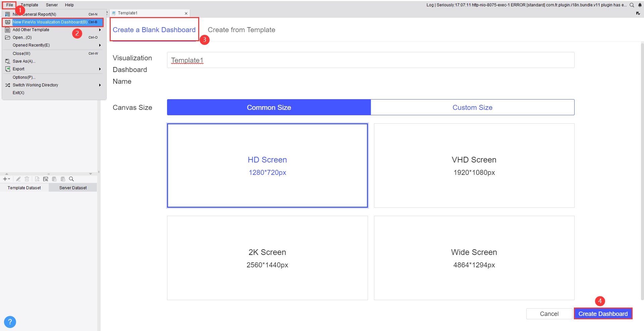Click the Create Dashboard button
Viewport: 644px width, 331px height.
click(603, 314)
